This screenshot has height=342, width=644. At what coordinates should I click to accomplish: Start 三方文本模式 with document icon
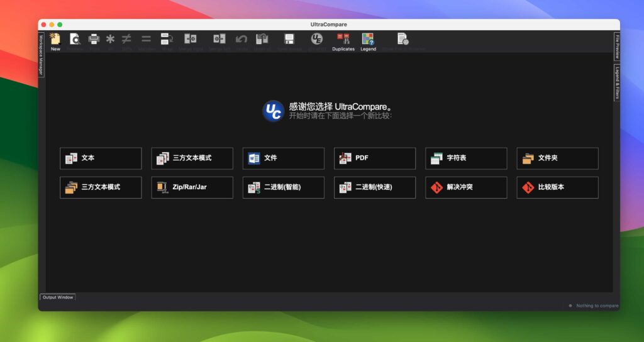192,158
